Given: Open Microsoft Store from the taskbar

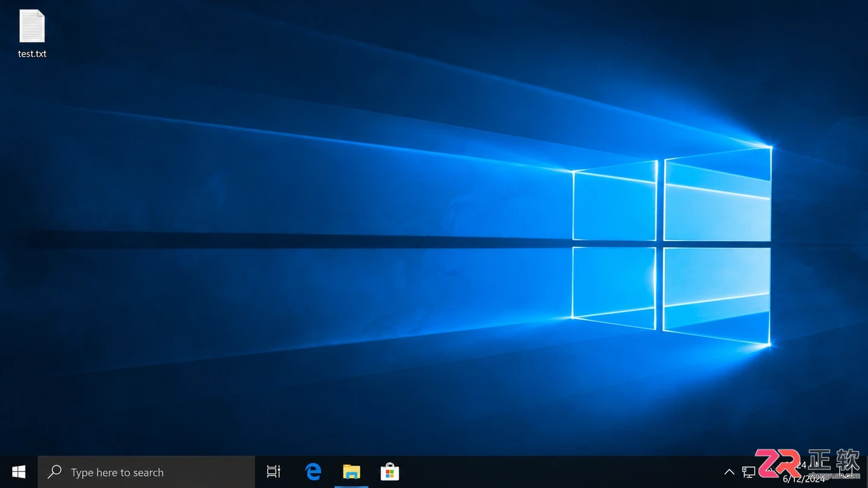Looking at the screenshot, I should pos(390,472).
